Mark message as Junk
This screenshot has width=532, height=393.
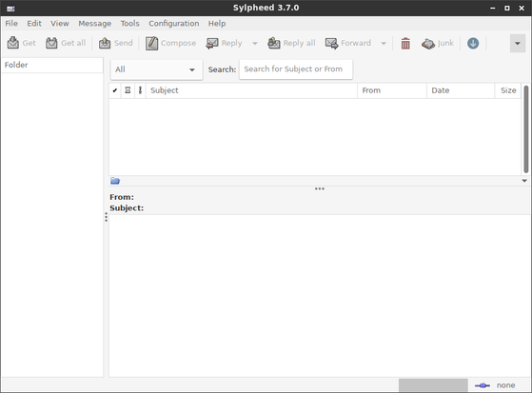[x=438, y=43]
